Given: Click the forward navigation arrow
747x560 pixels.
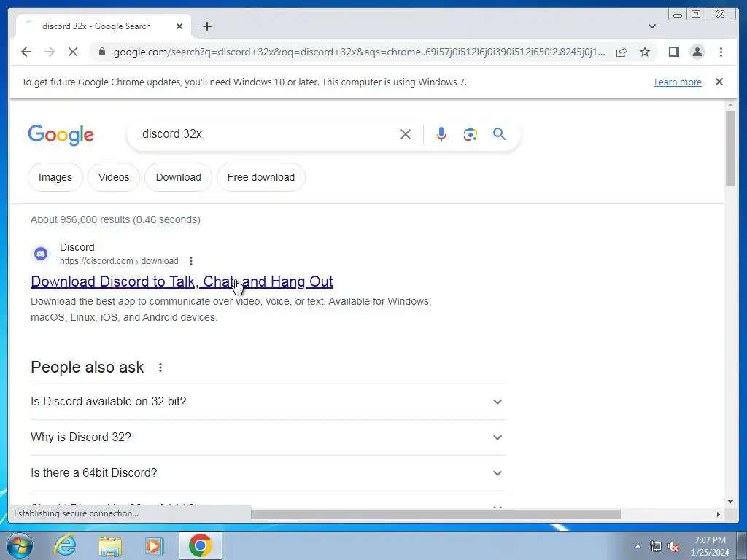Looking at the screenshot, I should coord(50,52).
